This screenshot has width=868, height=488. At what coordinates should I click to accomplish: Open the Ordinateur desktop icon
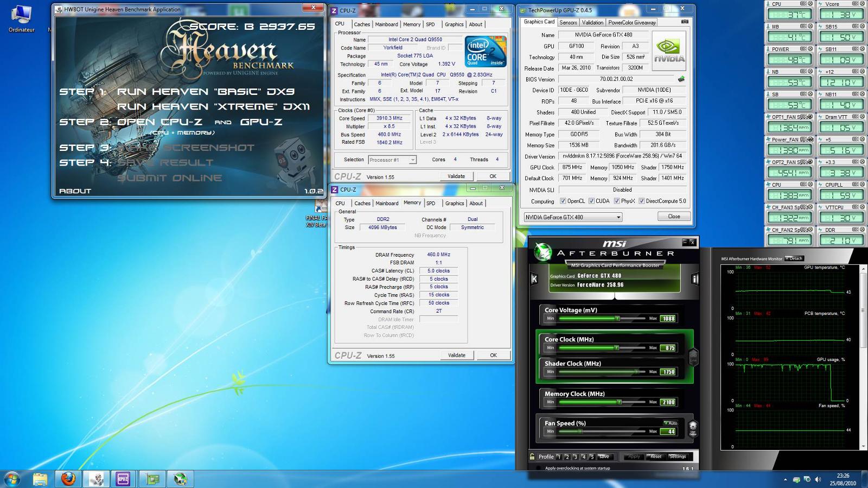click(x=21, y=18)
